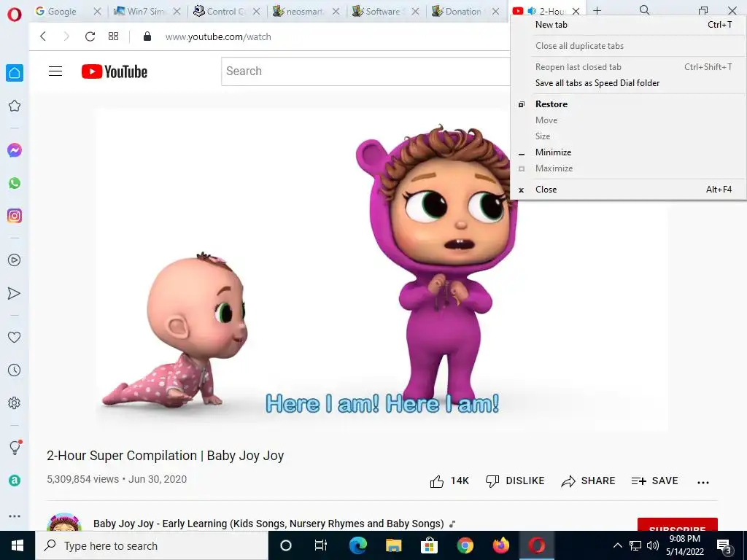This screenshot has height=560, width=747.
Task: Open the Speed Dial grid icon
Action: 113,36
